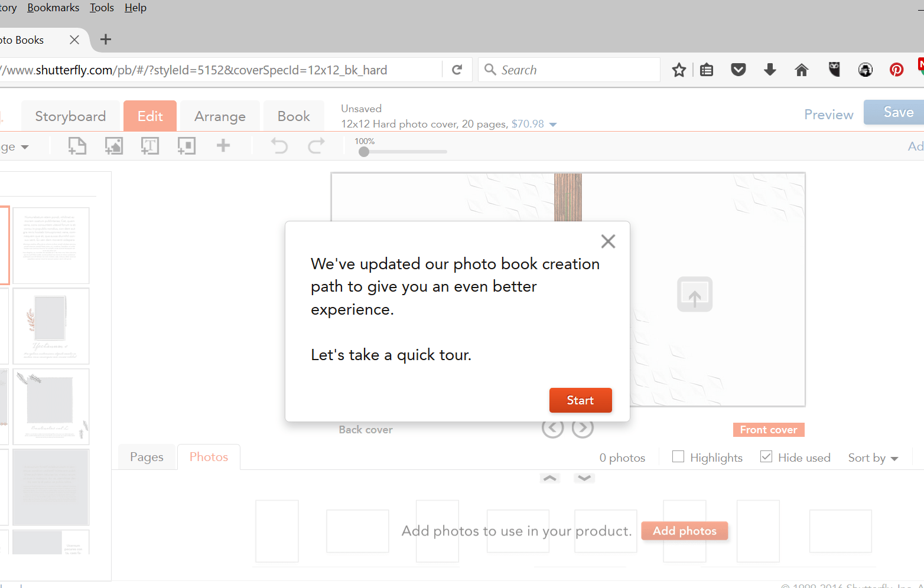This screenshot has height=588, width=924.
Task: Bookmark this page with the star icon
Action: pyautogui.click(x=679, y=70)
